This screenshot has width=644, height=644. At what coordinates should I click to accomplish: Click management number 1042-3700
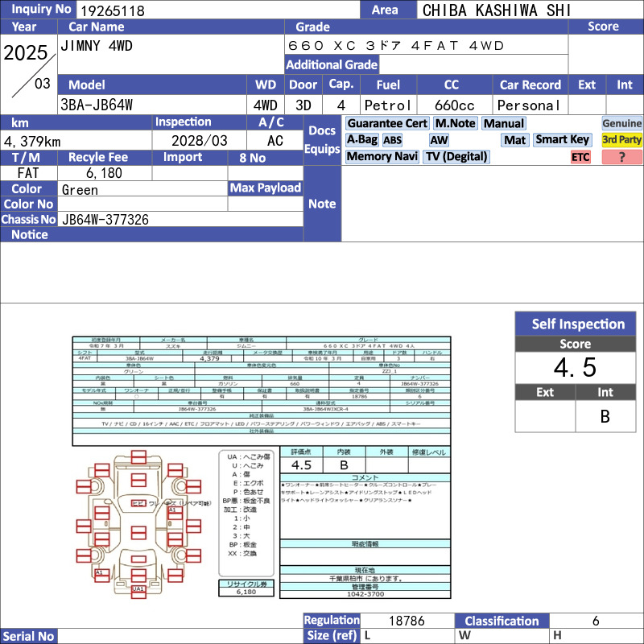coord(365,594)
